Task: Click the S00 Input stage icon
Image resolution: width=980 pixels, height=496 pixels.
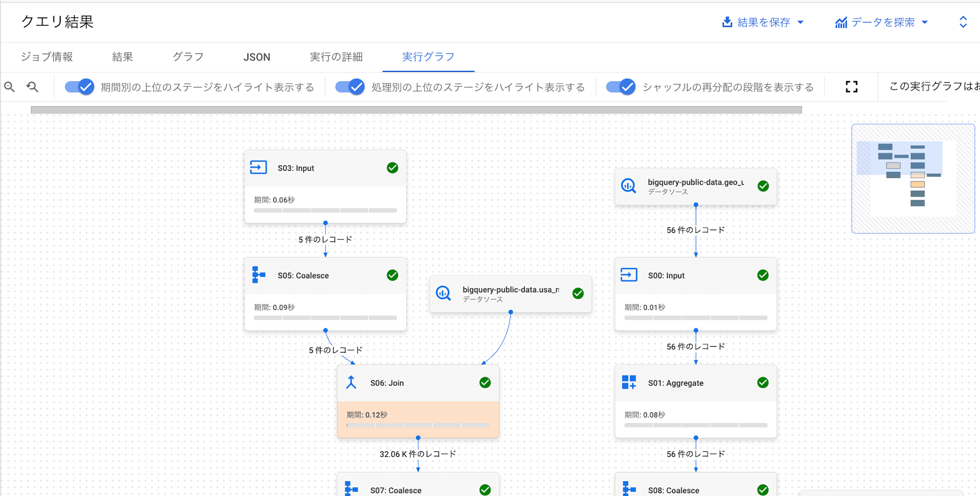Action: coord(629,275)
